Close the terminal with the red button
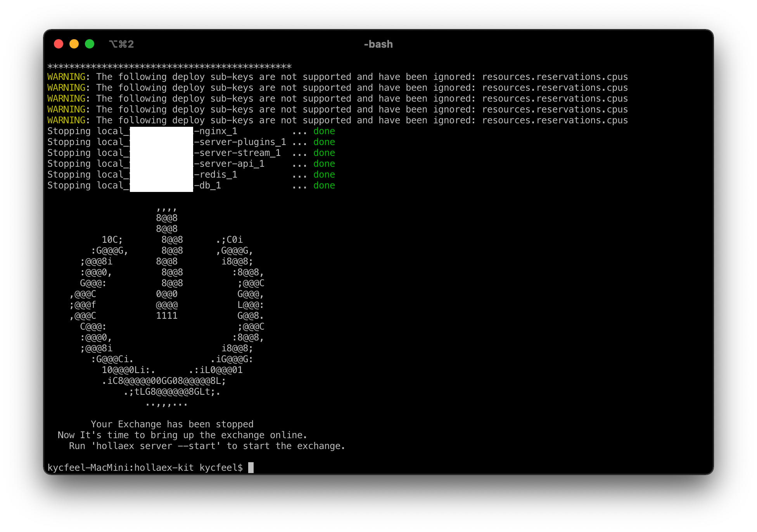Image resolution: width=757 pixels, height=532 pixels. coord(59,44)
